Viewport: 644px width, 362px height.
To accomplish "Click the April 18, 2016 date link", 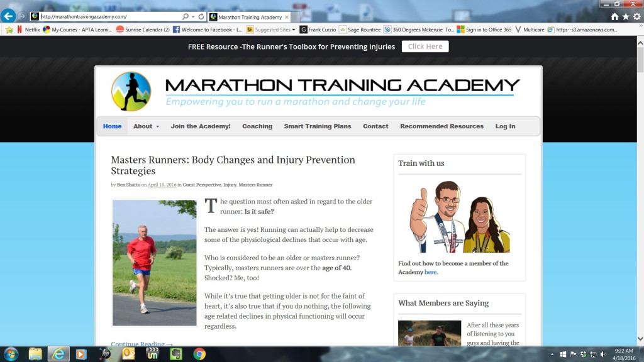I will click(162, 185).
